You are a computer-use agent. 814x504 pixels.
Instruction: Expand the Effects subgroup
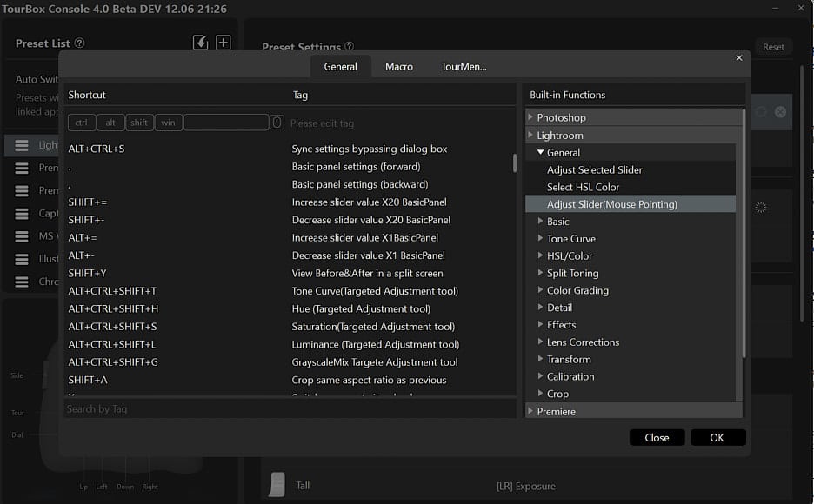pyautogui.click(x=540, y=324)
